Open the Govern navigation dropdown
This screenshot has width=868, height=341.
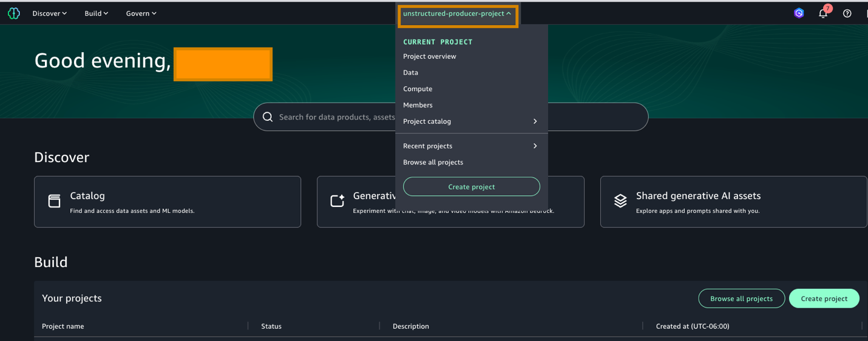[x=141, y=13]
